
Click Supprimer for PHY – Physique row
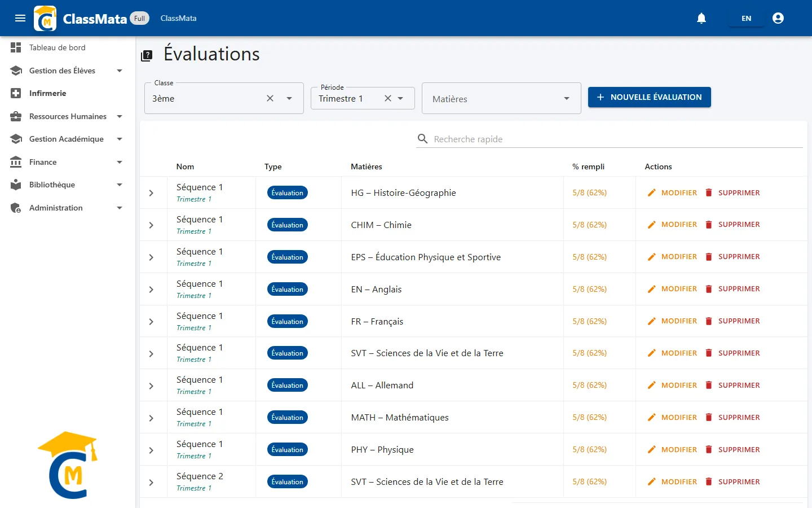coord(732,449)
